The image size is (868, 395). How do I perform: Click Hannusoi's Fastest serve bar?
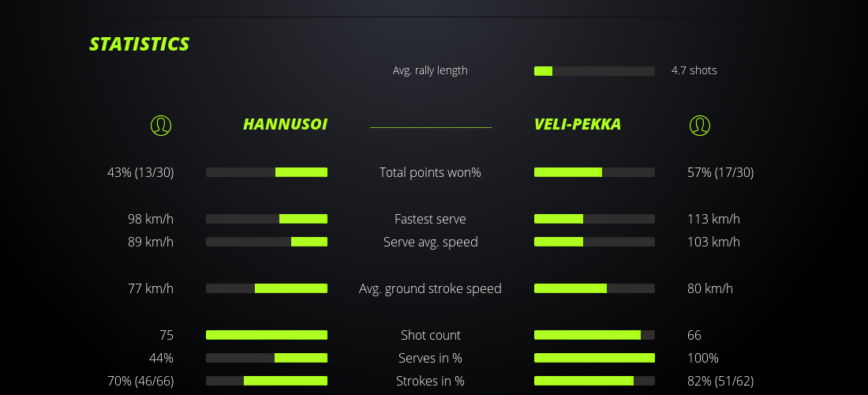coord(267,219)
